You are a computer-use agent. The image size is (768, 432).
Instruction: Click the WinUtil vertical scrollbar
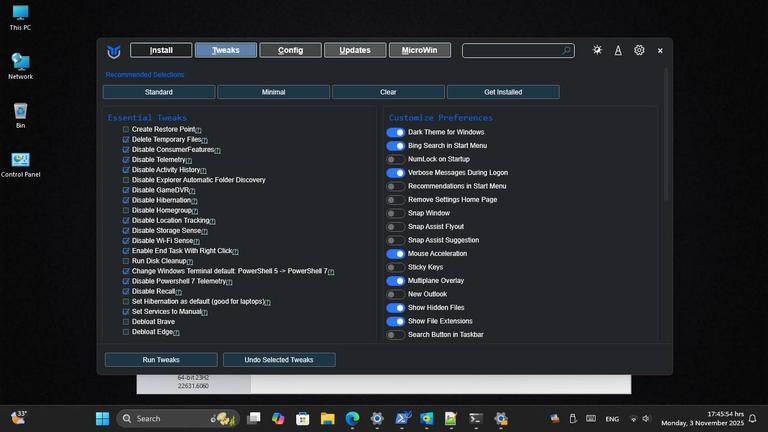[x=666, y=135]
